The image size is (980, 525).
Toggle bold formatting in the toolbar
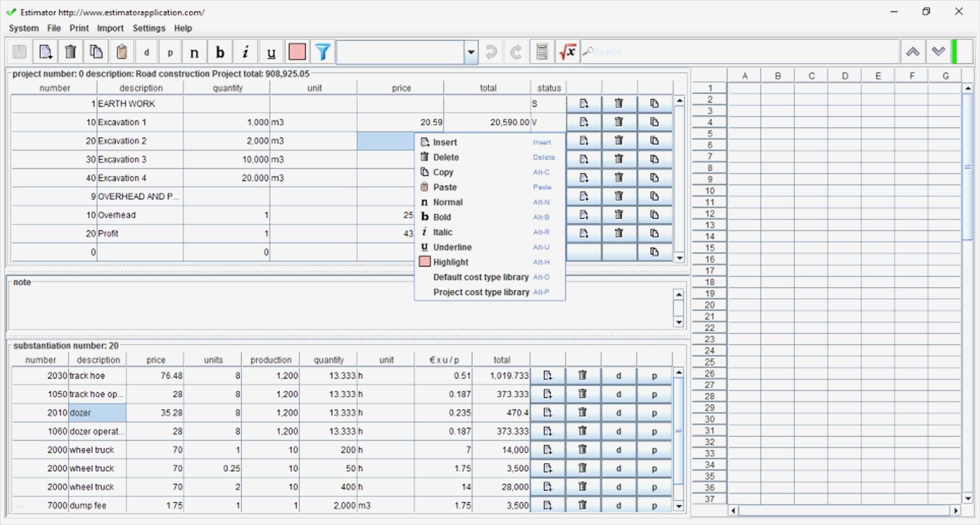220,51
